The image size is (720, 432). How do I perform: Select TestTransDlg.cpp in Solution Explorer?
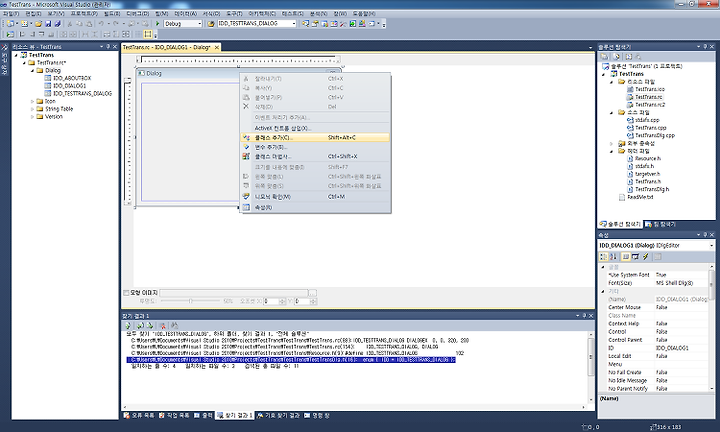click(655, 135)
